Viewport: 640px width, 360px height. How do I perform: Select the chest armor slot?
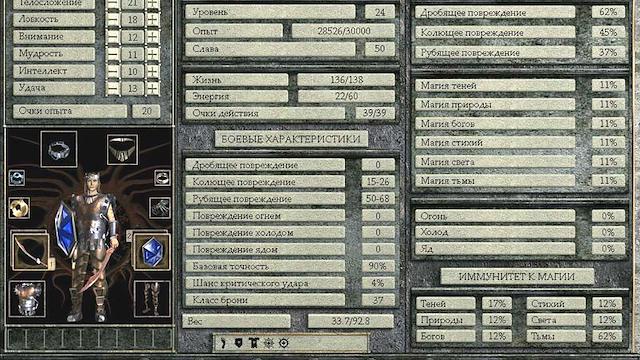coord(27,299)
